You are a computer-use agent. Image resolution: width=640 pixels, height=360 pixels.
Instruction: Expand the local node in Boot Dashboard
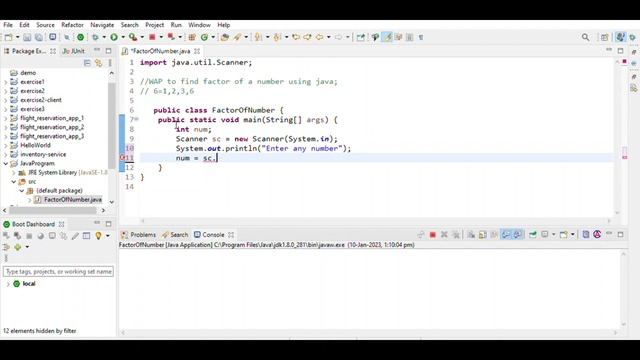click(8, 284)
